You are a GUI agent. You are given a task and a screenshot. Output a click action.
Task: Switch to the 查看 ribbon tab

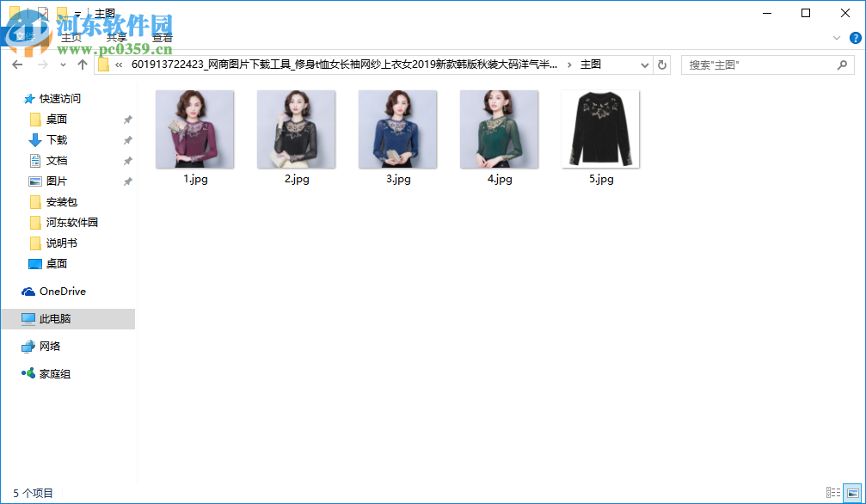[x=162, y=37]
